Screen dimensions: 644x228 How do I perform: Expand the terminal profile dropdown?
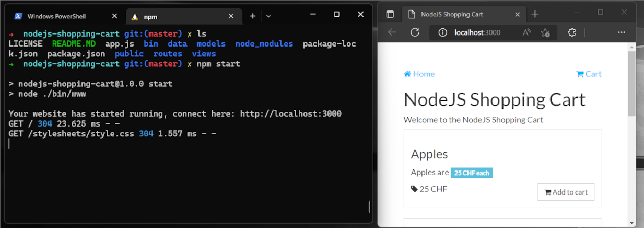pos(268,16)
